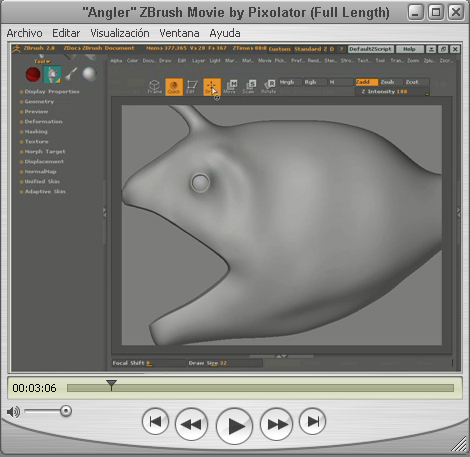Screen dimensions: 470x457
Task: Open the Ventana menu
Action: [179, 33]
